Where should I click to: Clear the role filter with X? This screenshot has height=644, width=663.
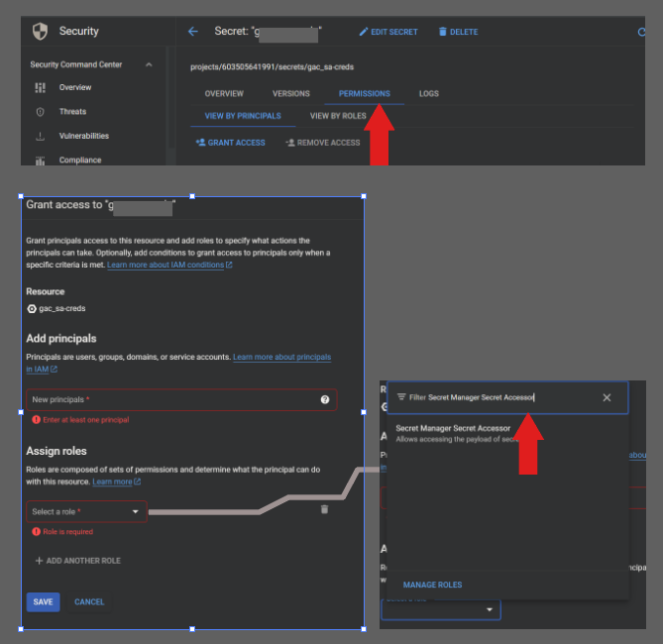(x=607, y=397)
